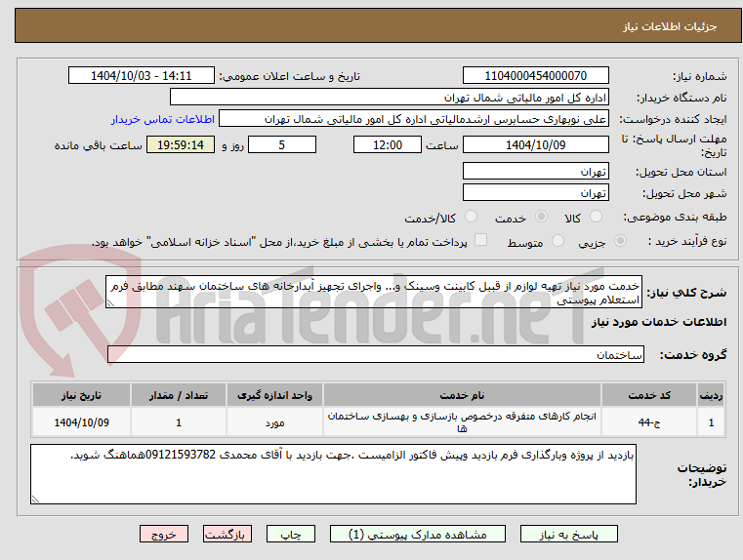
Task: Click the 'خروج' exit button
Action: click(164, 534)
